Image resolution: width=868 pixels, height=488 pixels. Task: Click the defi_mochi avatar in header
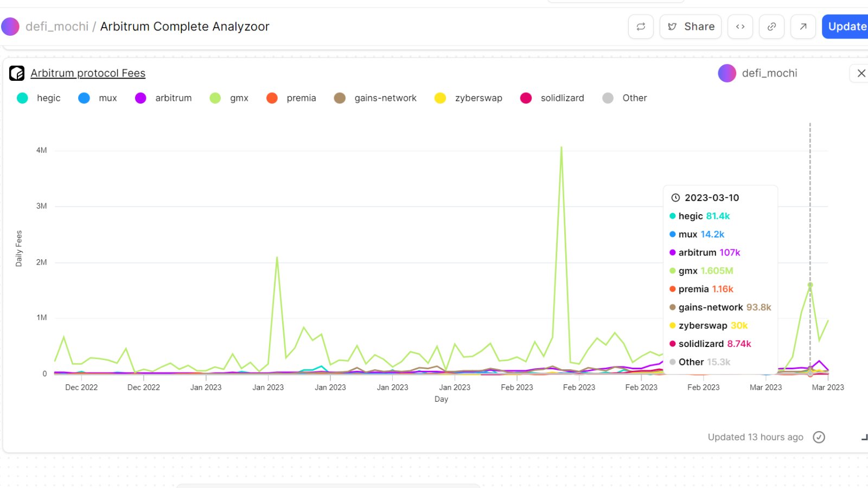tap(10, 27)
